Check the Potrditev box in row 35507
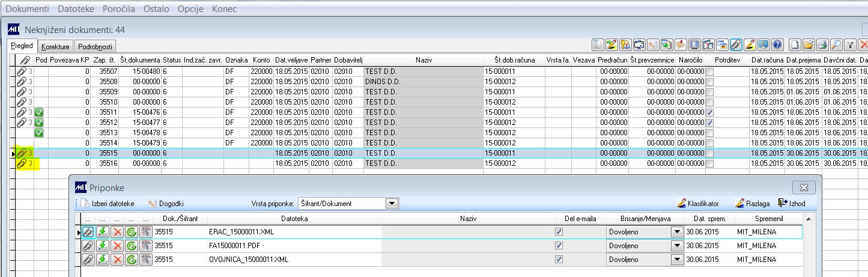868x277 pixels. pos(710,71)
